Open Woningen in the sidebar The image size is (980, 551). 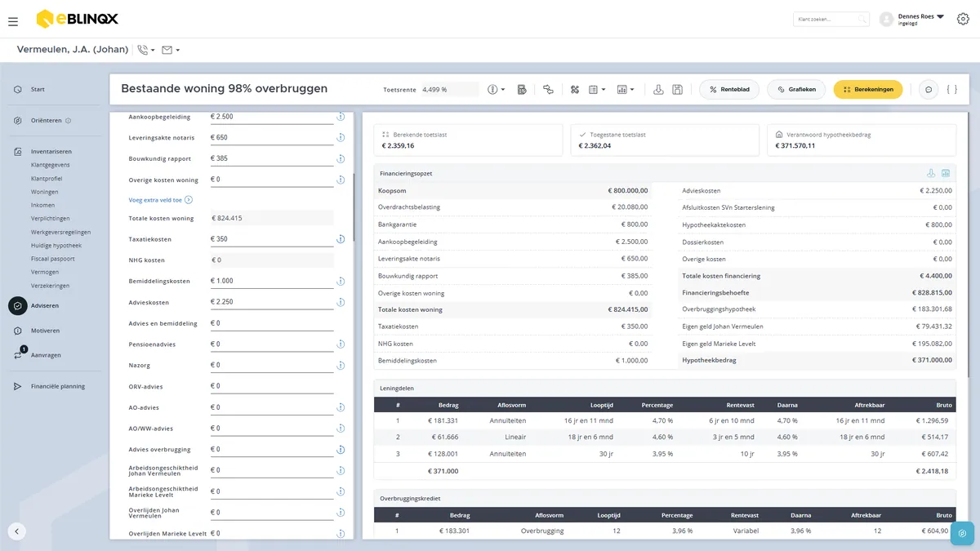click(x=44, y=192)
